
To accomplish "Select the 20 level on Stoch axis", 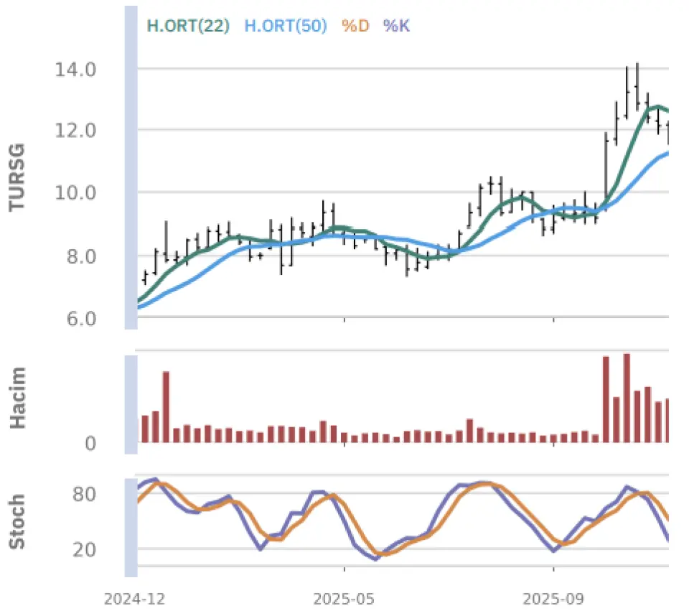I will pos(85,550).
